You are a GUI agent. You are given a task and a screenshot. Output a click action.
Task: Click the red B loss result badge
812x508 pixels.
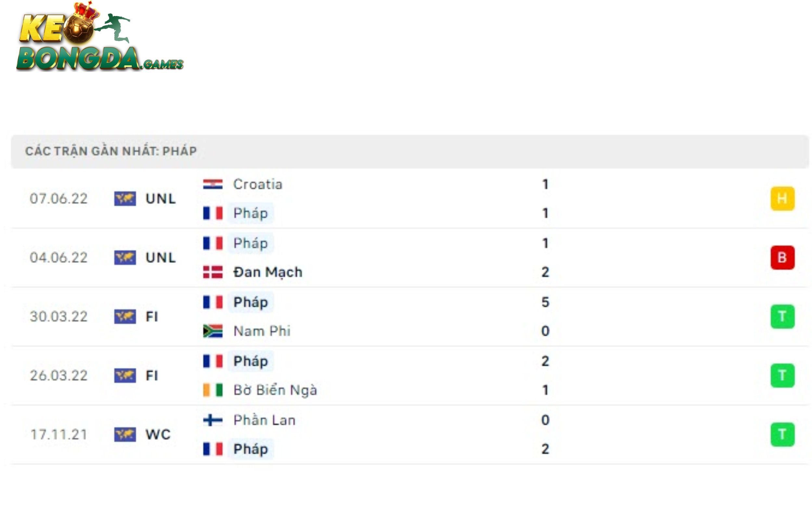(x=782, y=258)
